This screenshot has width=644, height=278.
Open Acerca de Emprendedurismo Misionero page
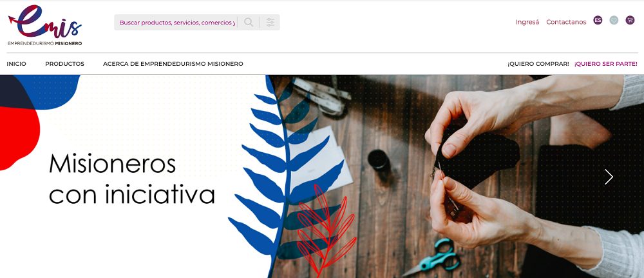[173, 64]
